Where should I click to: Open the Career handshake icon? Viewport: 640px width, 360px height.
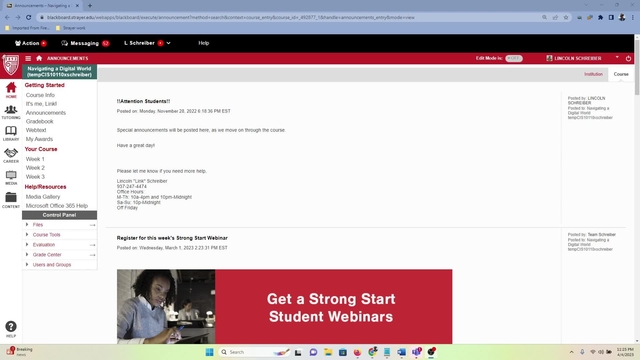(x=11, y=155)
